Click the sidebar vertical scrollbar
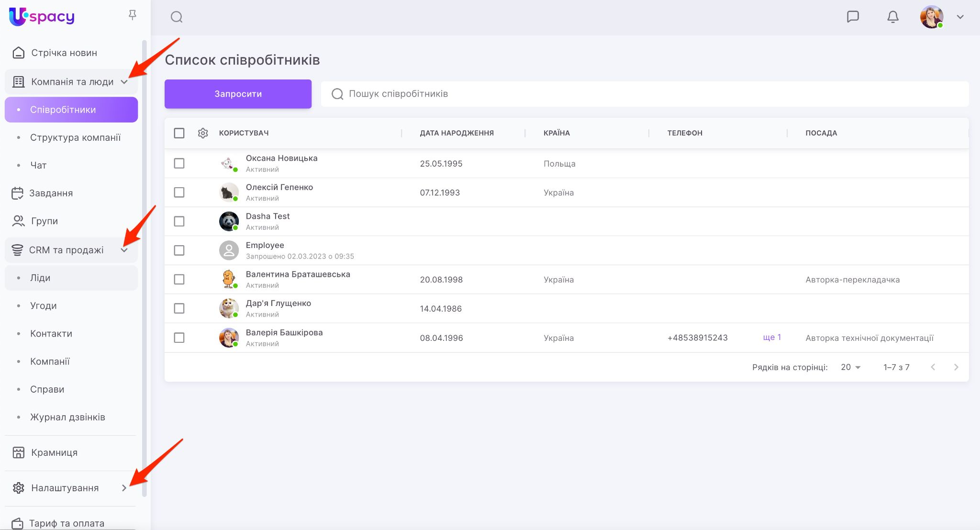Image resolution: width=980 pixels, height=530 pixels. coord(145,268)
